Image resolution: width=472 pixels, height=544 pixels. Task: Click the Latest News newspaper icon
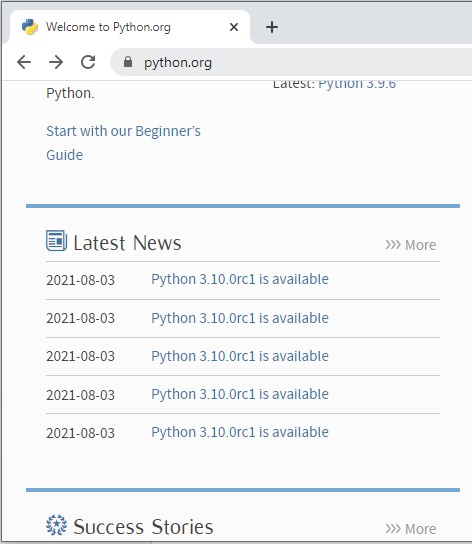pyautogui.click(x=57, y=240)
